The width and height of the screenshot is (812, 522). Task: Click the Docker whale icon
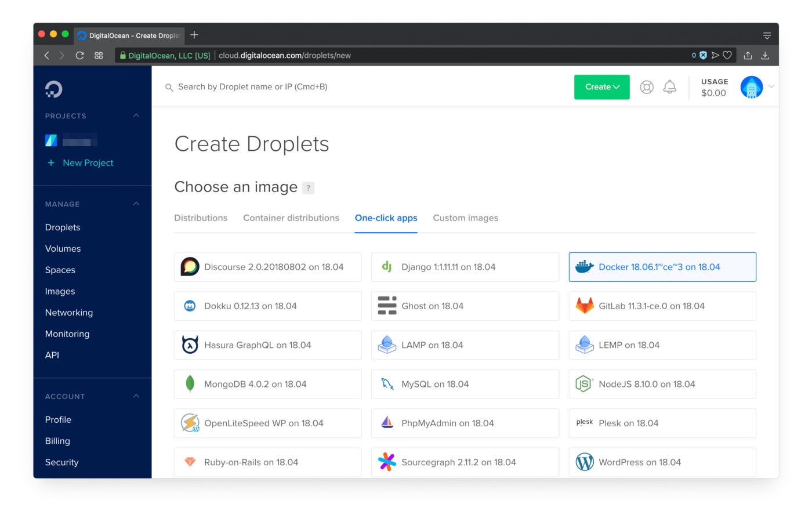click(x=584, y=267)
